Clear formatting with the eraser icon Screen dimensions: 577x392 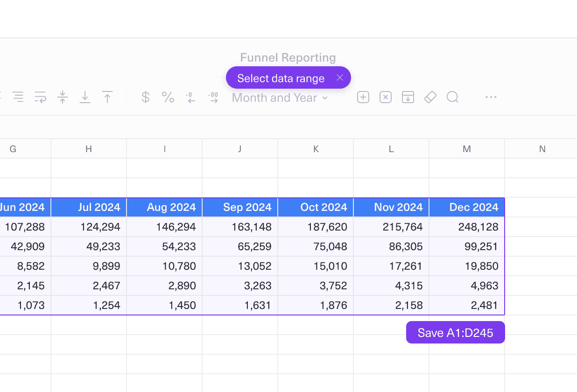pyautogui.click(x=430, y=97)
